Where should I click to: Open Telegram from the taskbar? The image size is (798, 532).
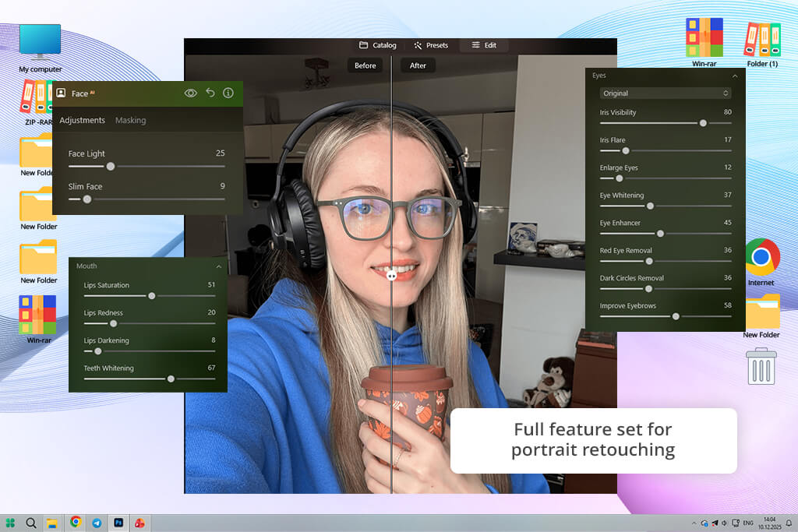click(x=97, y=523)
